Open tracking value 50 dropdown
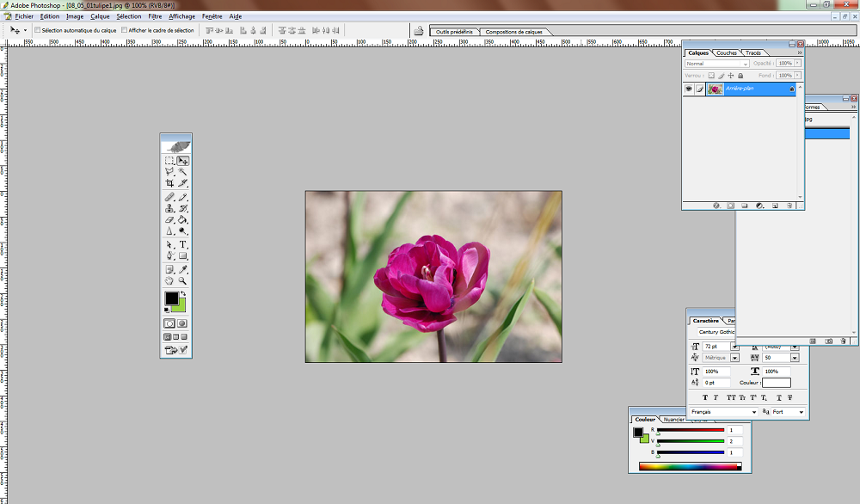The height and width of the screenshot is (504, 860). click(x=794, y=358)
